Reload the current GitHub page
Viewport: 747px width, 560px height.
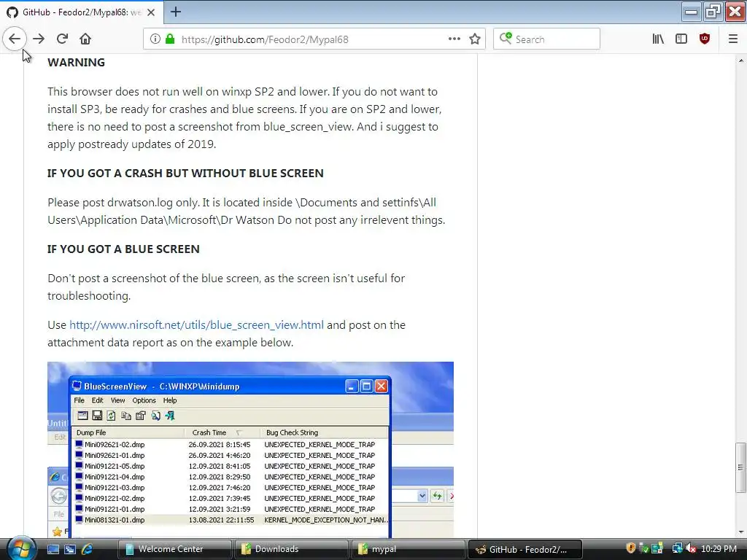63,39
